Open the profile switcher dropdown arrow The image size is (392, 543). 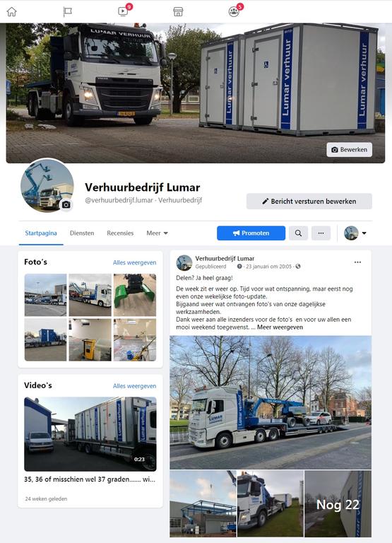(364, 233)
